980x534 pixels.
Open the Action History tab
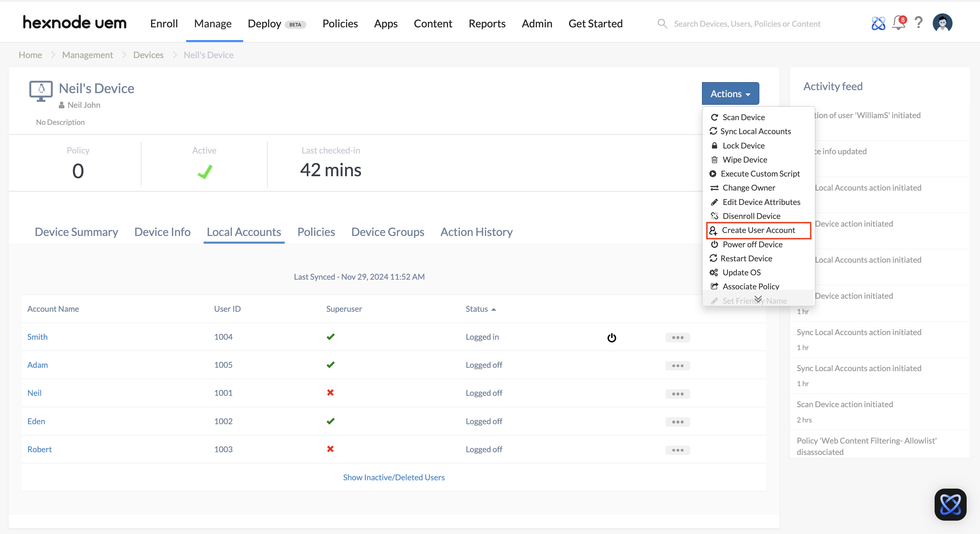(x=476, y=232)
